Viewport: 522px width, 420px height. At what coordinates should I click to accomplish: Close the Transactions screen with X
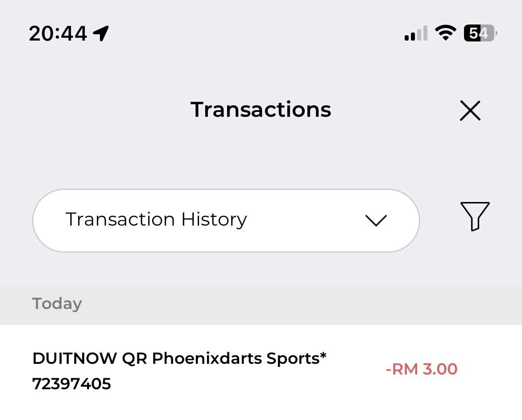(x=470, y=111)
